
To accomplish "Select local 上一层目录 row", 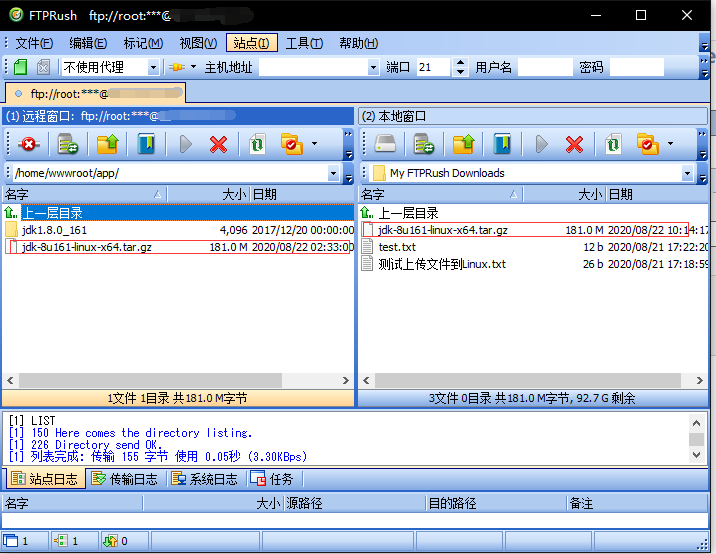I will (x=533, y=213).
